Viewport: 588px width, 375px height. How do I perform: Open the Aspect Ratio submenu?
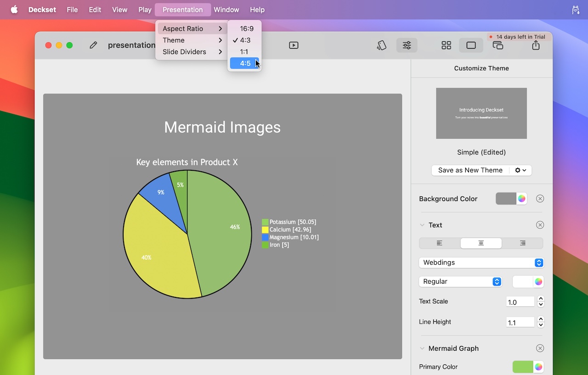(x=192, y=28)
